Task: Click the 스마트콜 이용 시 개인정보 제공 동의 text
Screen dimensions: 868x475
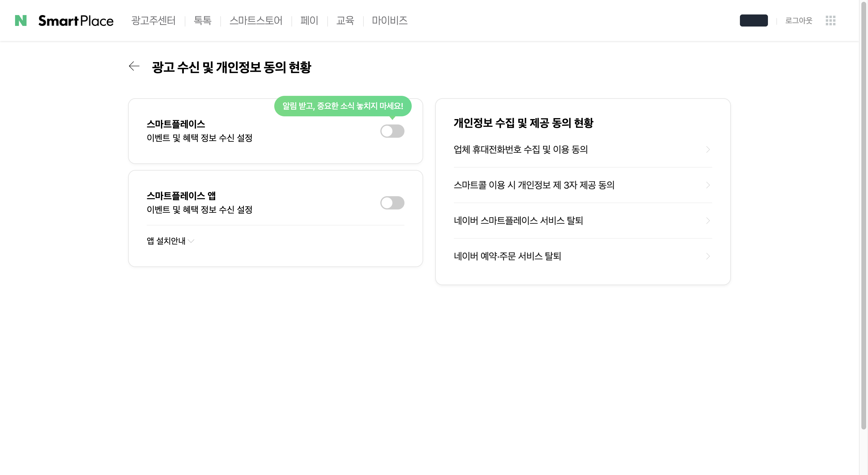Action: click(x=534, y=185)
